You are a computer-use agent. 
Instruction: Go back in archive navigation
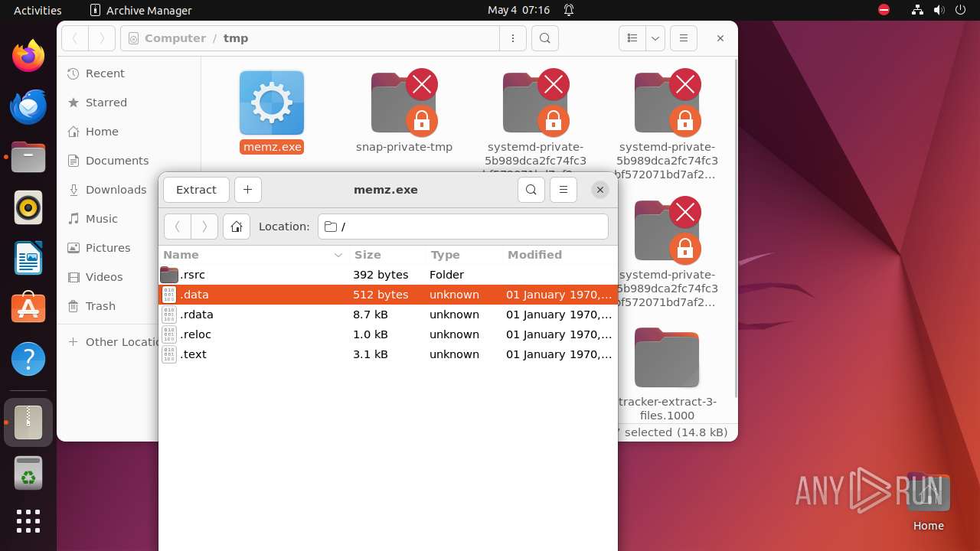pyautogui.click(x=178, y=227)
